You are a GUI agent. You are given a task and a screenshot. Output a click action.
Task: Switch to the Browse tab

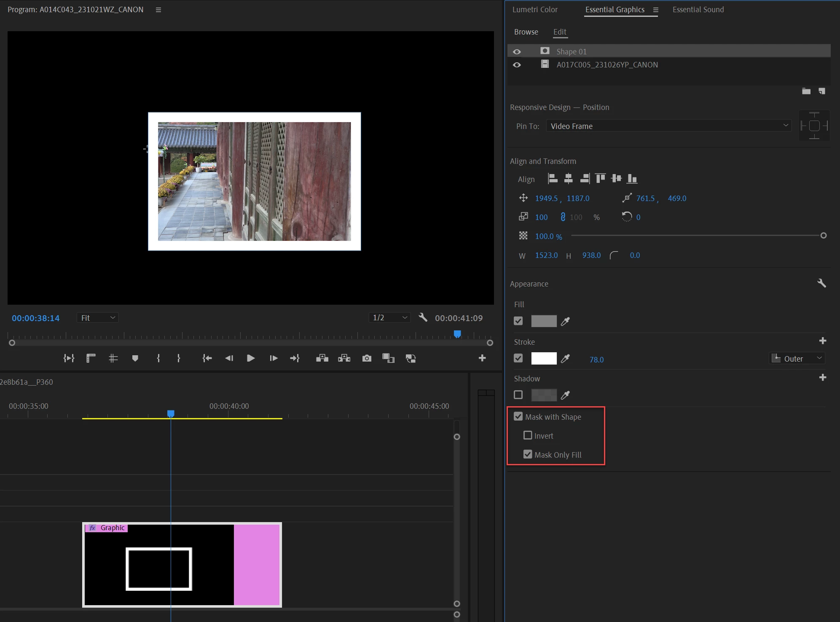(x=526, y=32)
